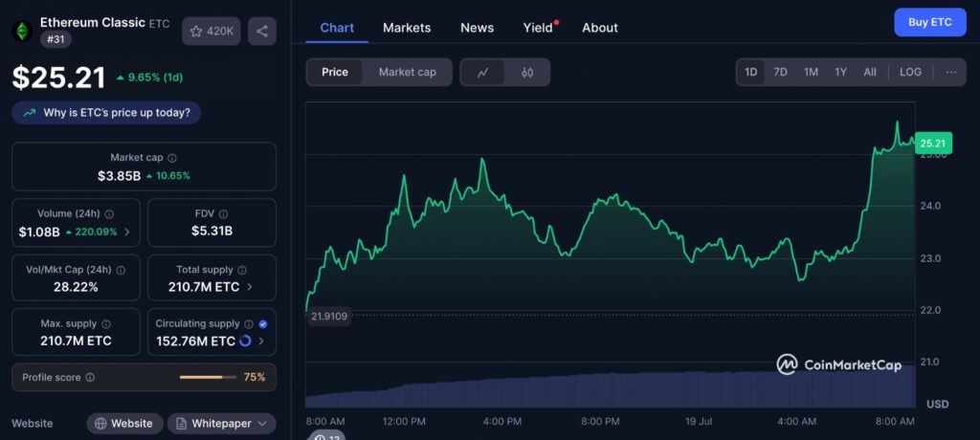Click the Market cap info icon

pyautogui.click(x=172, y=158)
